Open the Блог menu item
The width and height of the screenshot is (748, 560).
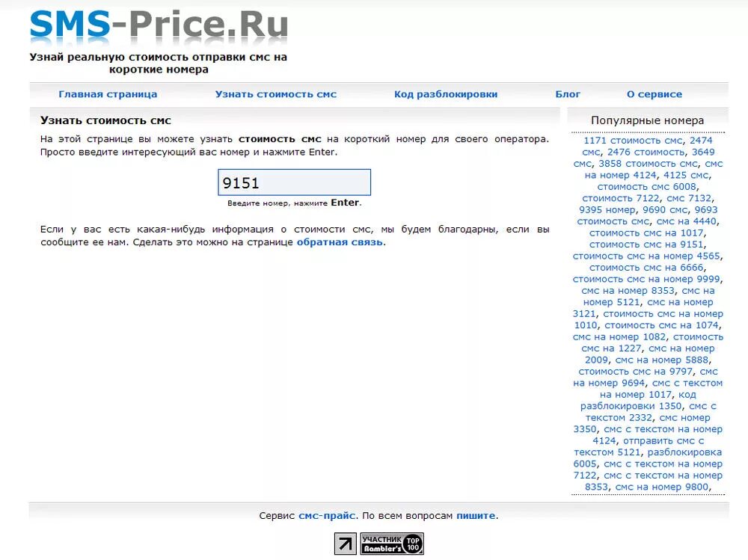click(x=568, y=94)
